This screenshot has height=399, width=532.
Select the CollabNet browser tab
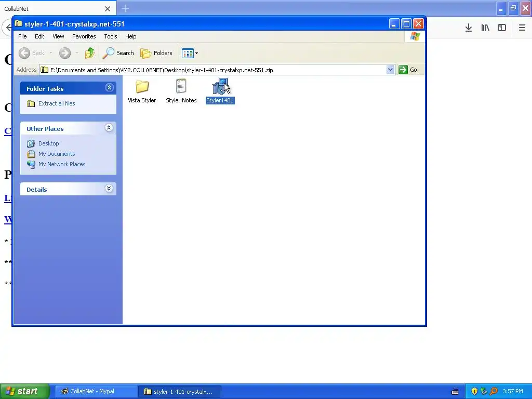click(x=58, y=8)
